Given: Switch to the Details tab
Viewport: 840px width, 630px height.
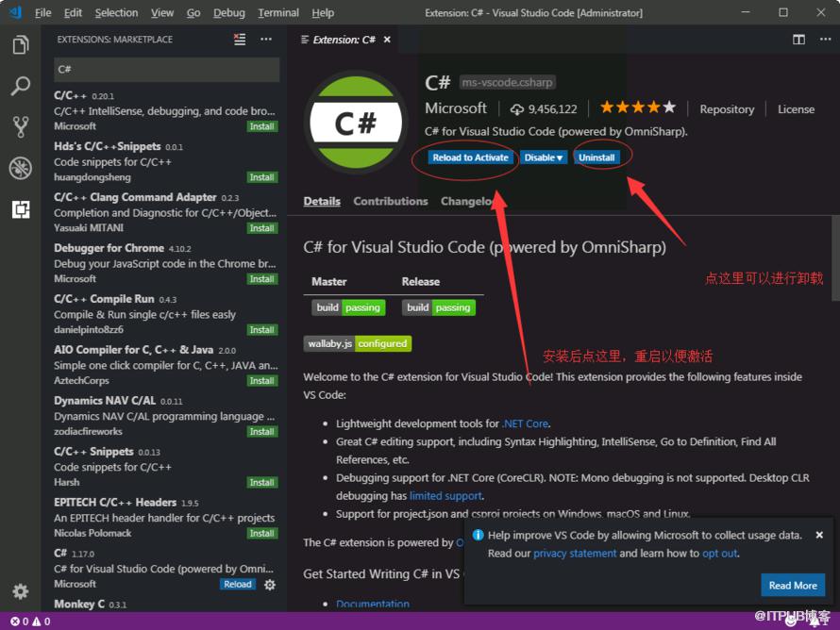Looking at the screenshot, I should pyautogui.click(x=322, y=201).
